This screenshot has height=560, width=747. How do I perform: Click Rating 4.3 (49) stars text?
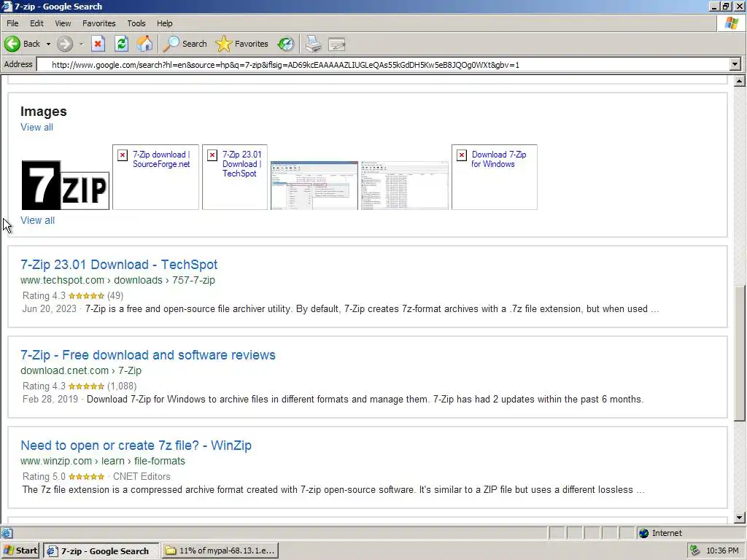pyautogui.click(x=73, y=296)
